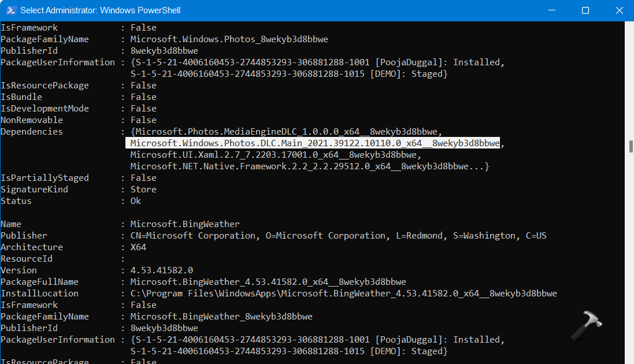Click the highlighted Microsoft.Windows.Photos.DLC.Main dependency text
This screenshot has width=634, height=364.
click(x=314, y=143)
